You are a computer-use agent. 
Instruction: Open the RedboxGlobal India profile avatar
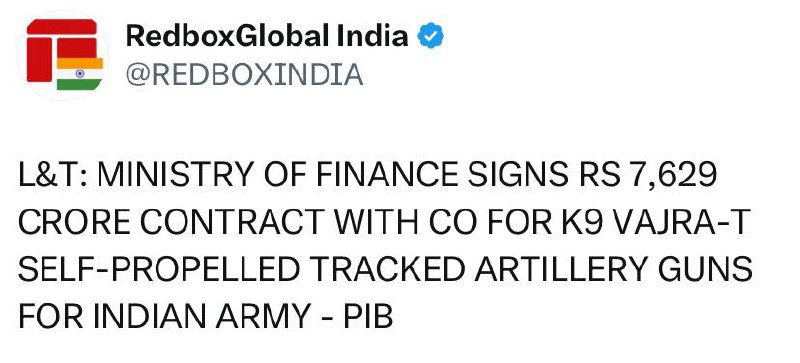pyautogui.click(x=63, y=55)
